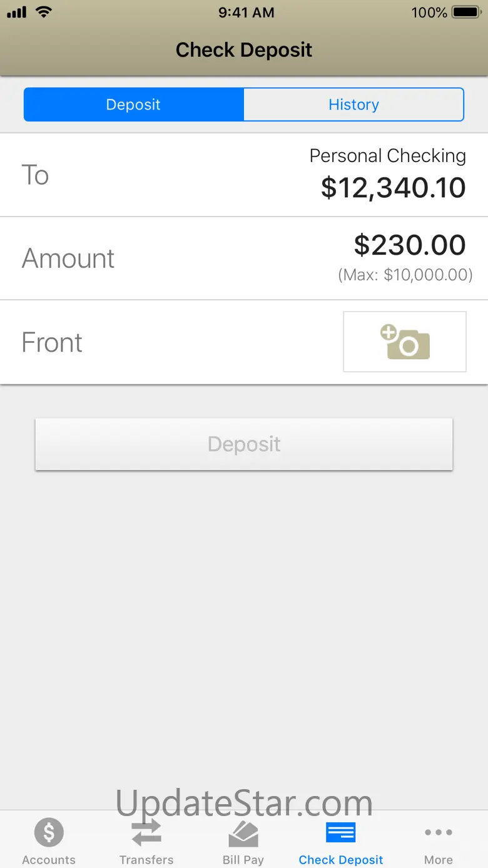Tap the Amount row label
Screen dimensions: 488x868
[68, 258]
